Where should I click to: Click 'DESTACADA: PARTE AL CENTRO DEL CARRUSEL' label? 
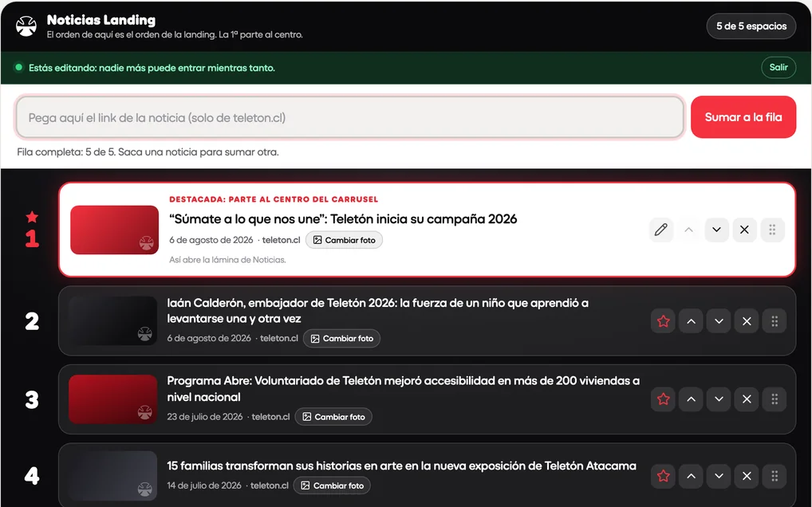click(x=274, y=199)
